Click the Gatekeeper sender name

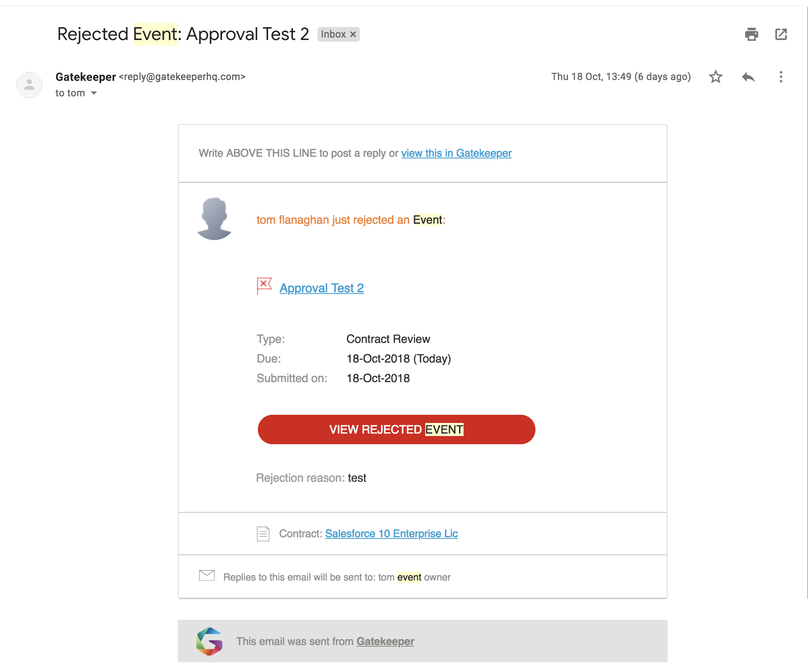[x=86, y=77]
